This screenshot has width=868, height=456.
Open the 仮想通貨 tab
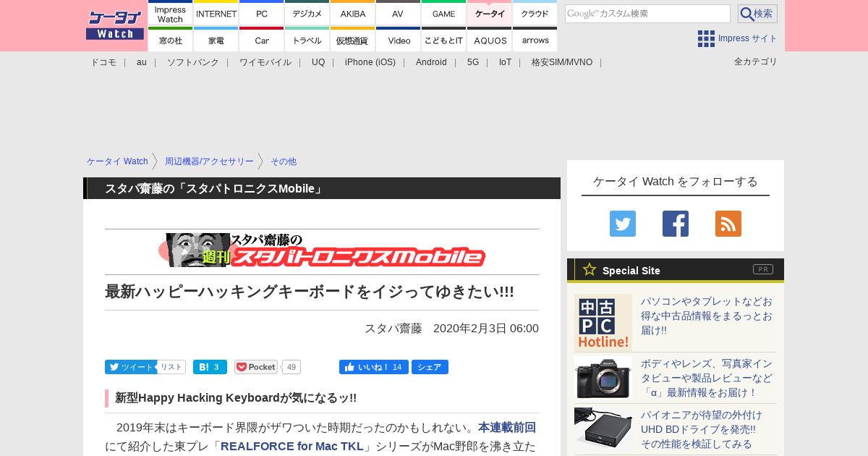click(x=352, y=39)
